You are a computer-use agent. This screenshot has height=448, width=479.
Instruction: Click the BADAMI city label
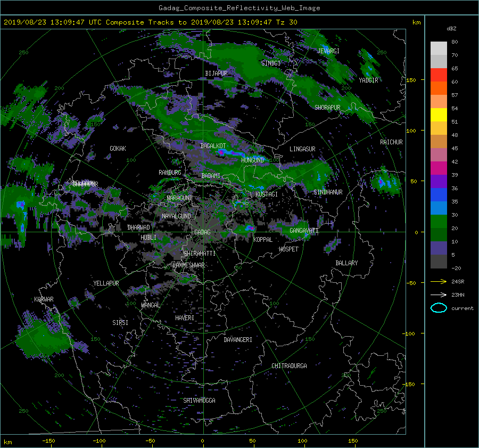[x=211, y=176]
